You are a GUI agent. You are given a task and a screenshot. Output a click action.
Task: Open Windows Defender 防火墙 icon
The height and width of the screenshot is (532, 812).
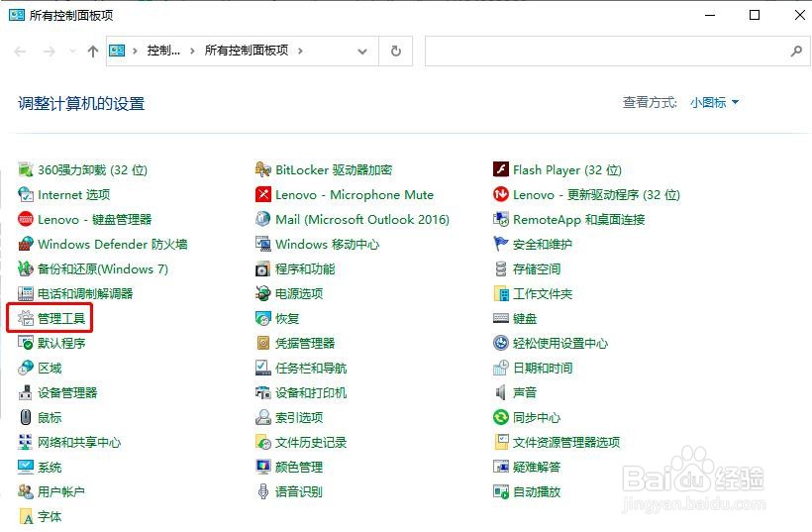click(x=26, y=244)
